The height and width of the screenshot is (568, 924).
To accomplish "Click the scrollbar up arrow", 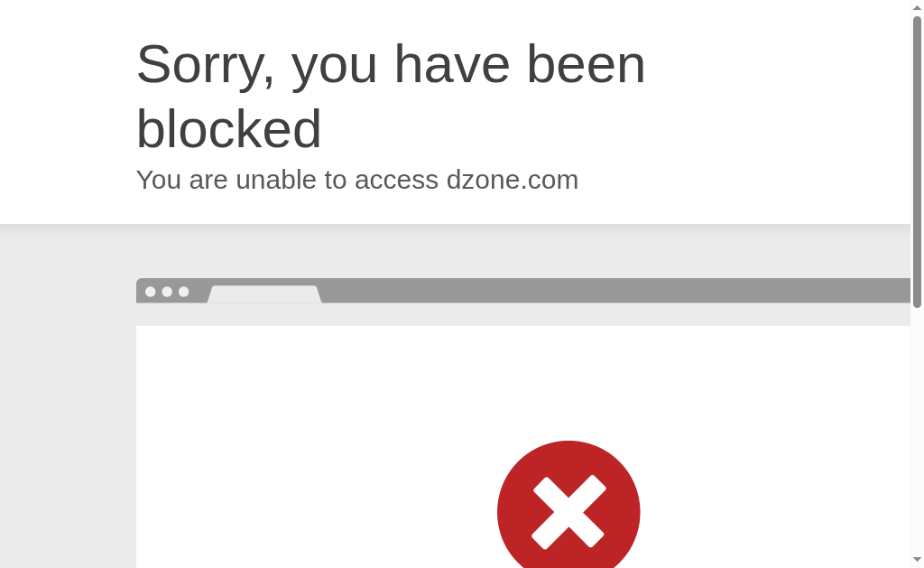I will (917, 7).
